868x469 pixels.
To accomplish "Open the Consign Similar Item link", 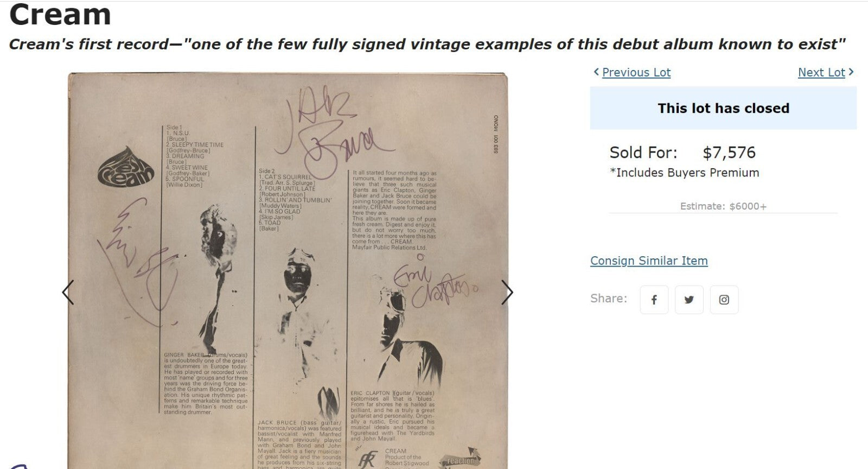I will point(649,261).
